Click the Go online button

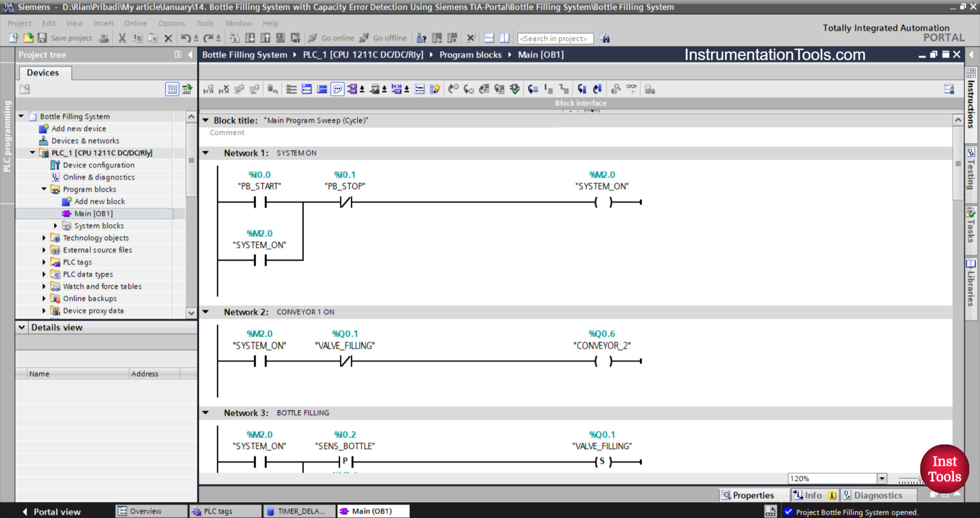[x=331, y=38]
